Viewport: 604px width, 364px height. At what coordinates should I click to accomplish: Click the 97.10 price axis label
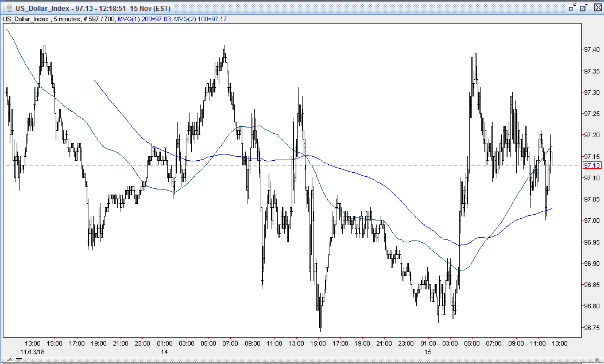[592, 178]
